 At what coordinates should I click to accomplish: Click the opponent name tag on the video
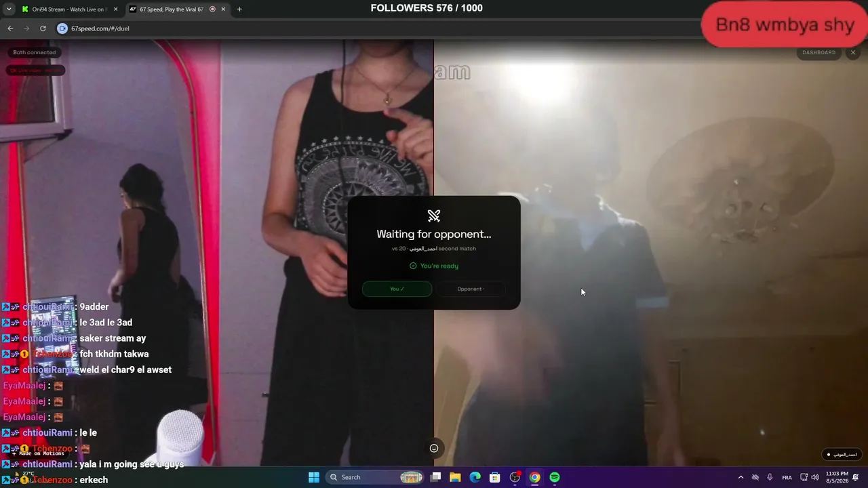coord(842,454)
